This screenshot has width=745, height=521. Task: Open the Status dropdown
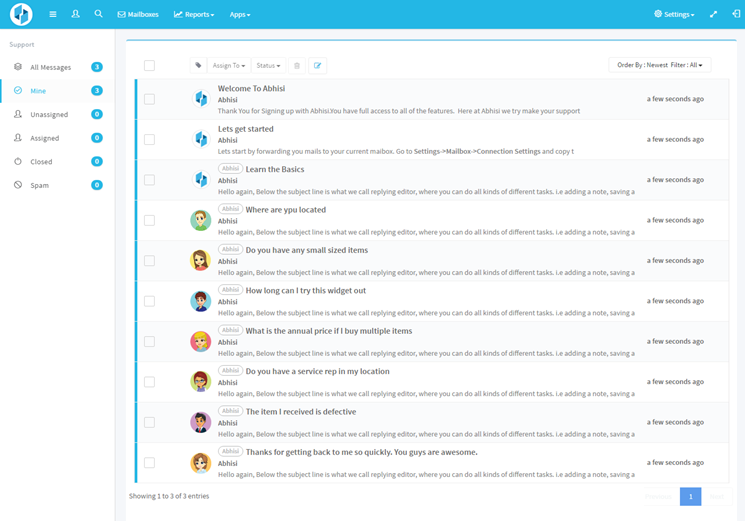pyautogui.click(x=268, y=66)
